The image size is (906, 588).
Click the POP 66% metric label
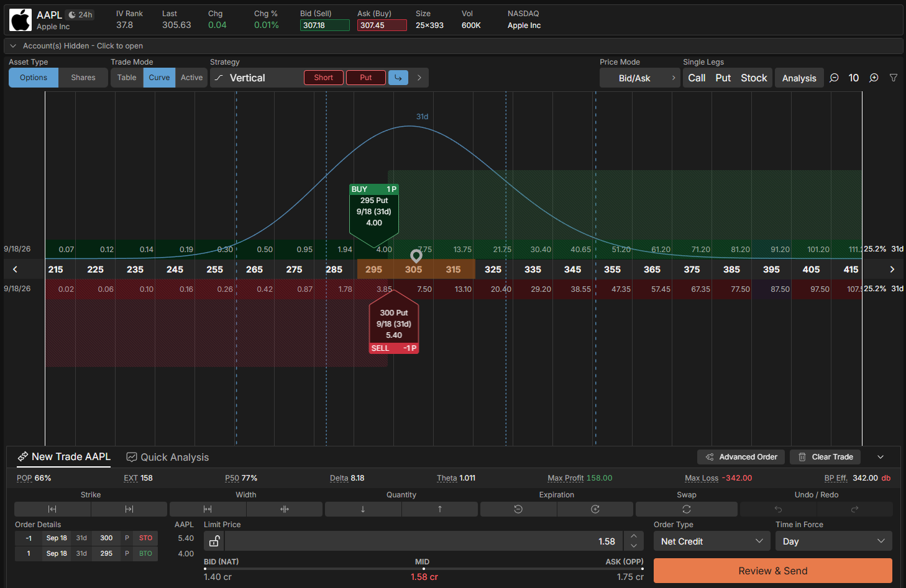click(34, 478)
